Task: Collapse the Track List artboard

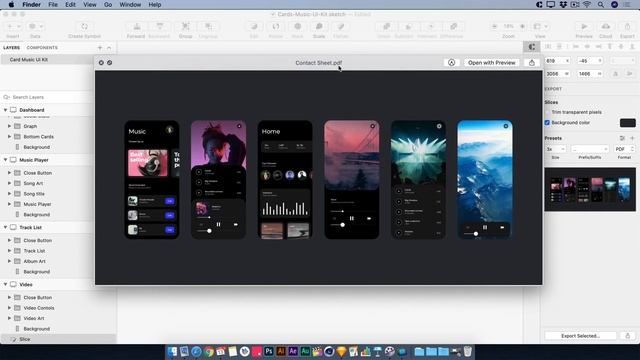Action: (x=5, y=227)
